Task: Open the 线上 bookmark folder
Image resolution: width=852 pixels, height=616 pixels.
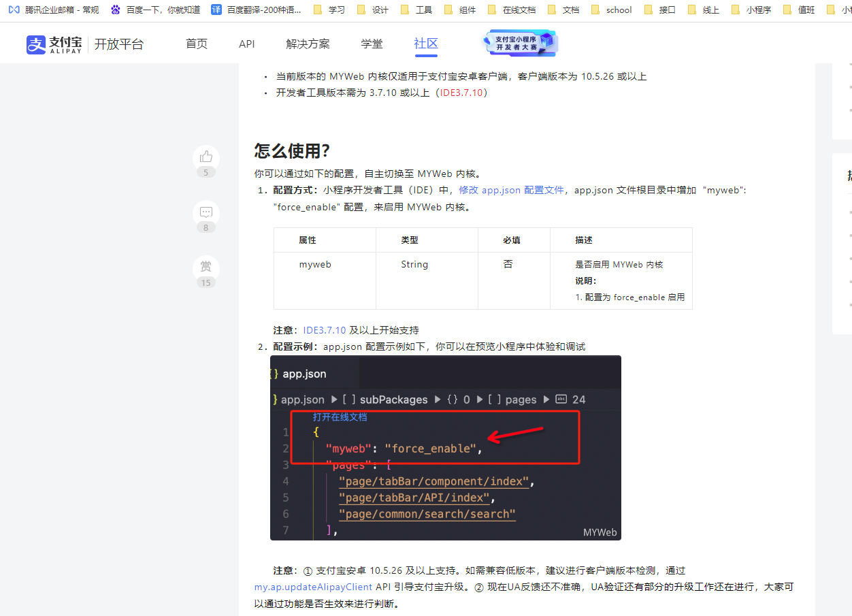Action: coord(704,10)
